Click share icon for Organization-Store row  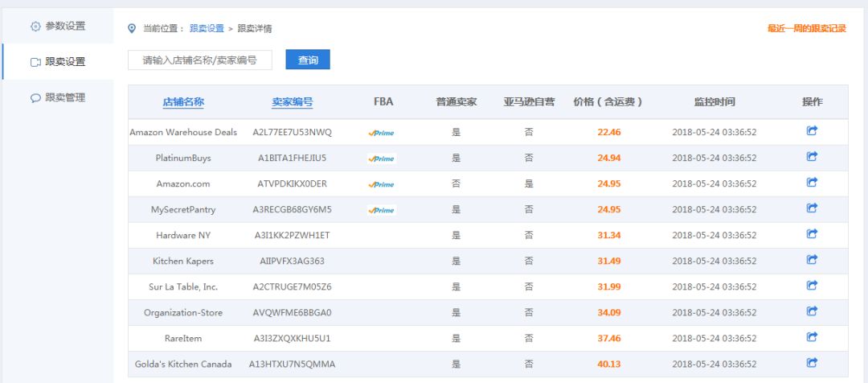tap(812, 311)
